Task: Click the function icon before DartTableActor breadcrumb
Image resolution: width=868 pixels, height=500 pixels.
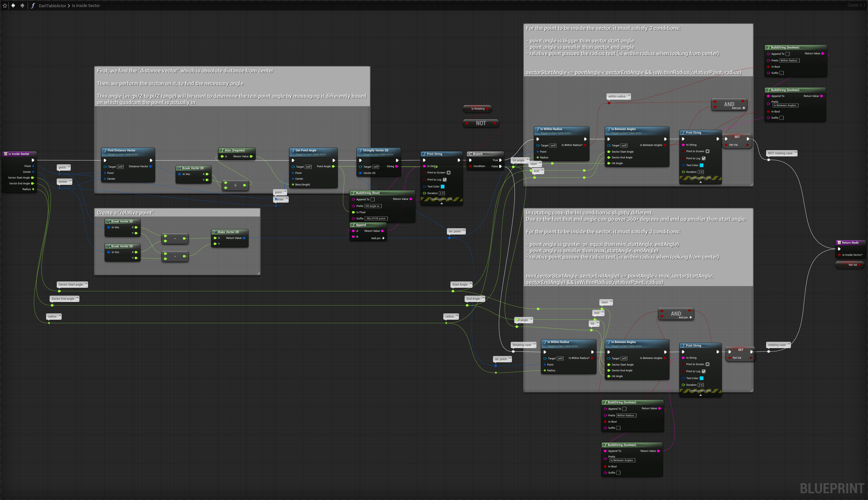Action: [33, 6]
